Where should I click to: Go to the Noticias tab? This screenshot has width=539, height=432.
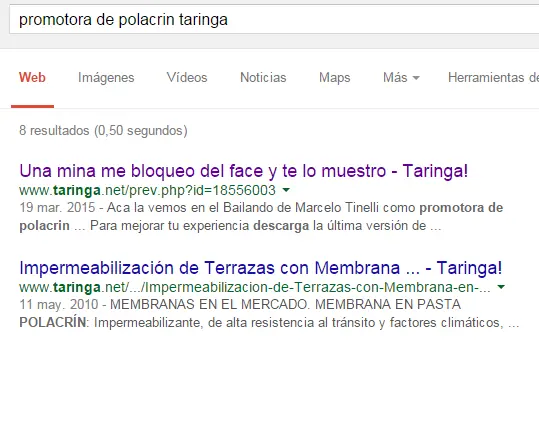click(x=263, y=78)
